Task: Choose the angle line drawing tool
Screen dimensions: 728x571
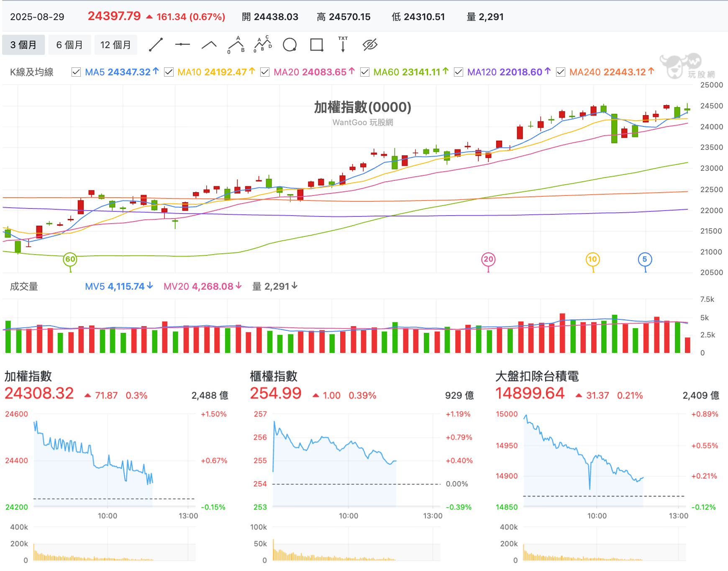Action: coord(209,45)
